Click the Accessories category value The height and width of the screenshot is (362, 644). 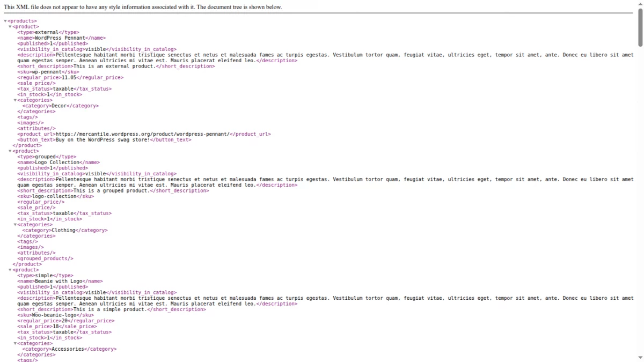[67, 349]
